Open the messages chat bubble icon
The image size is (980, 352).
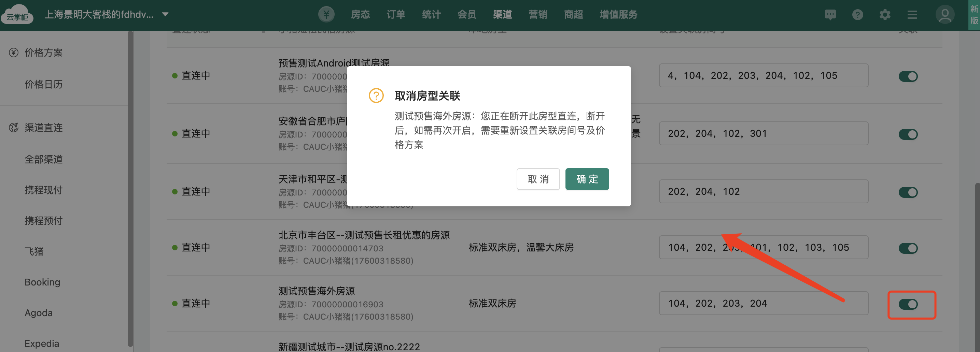(830, 15)
